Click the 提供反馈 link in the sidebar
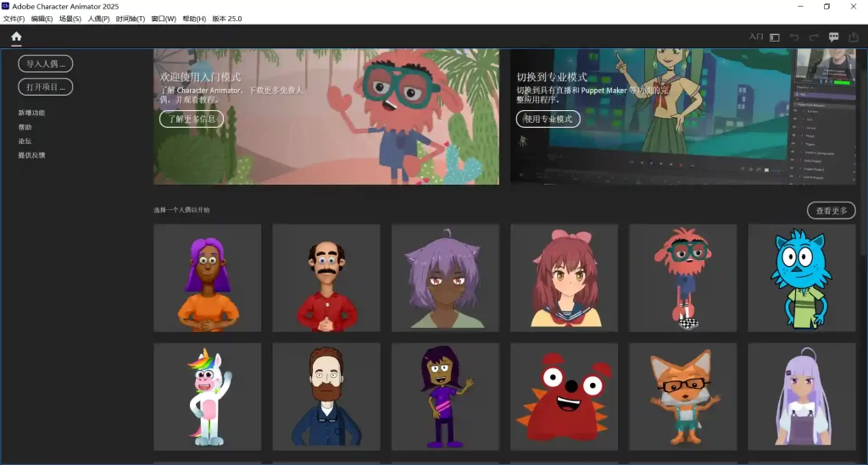868x465 pixels. coord(32,155)
